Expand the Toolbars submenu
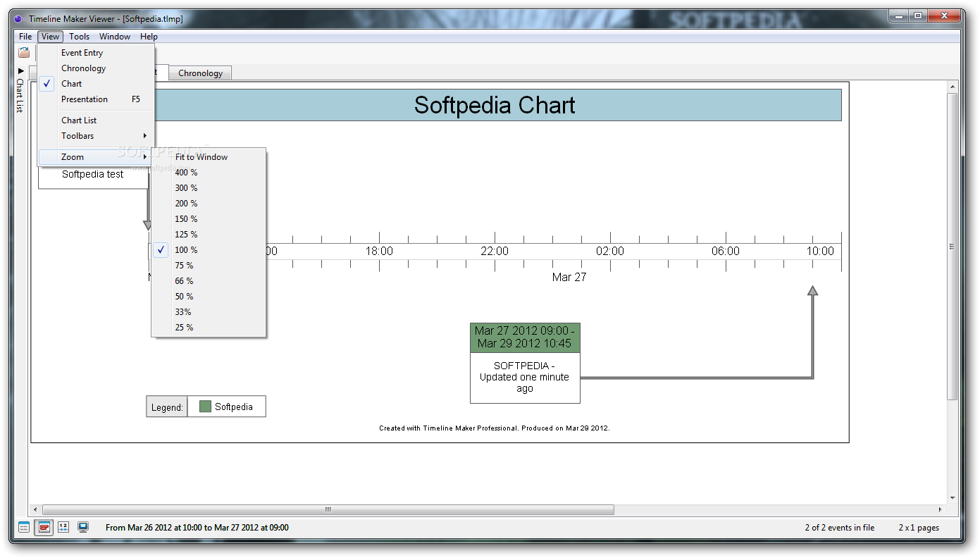 pyautogui.click(x=96, y=136)
